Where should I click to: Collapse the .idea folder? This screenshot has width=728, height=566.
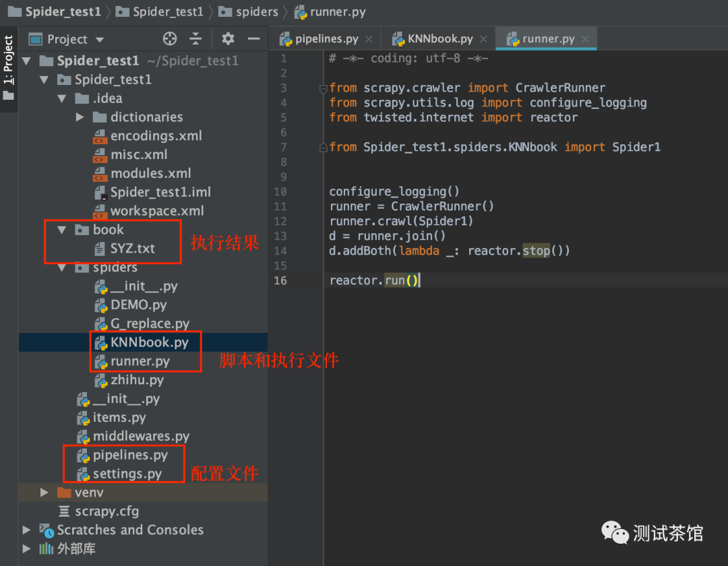[x=62, y=98]
